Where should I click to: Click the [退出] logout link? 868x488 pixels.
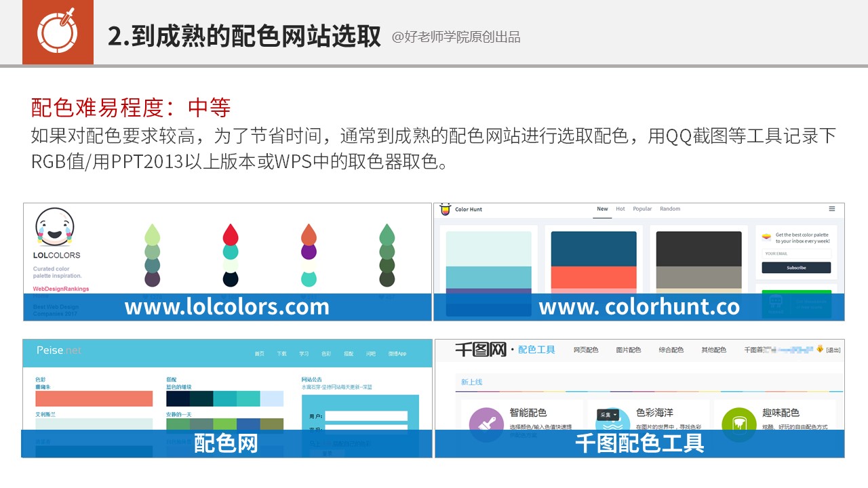(x=833, y=350)
